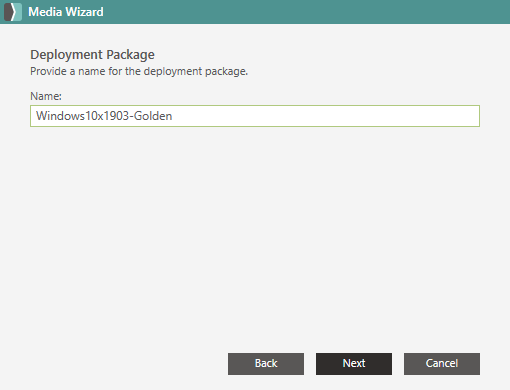Click the word 'Wizard' in the title
The image size is (510, 390).
point(84,12)
